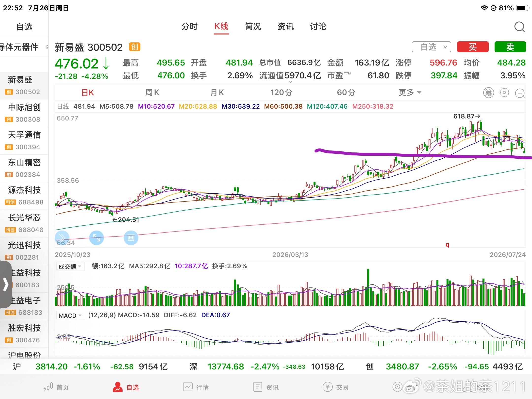This screenshot has width=532, height=399.
Task: Open the 筹 chip distribution icon
Action: [489, 93]
